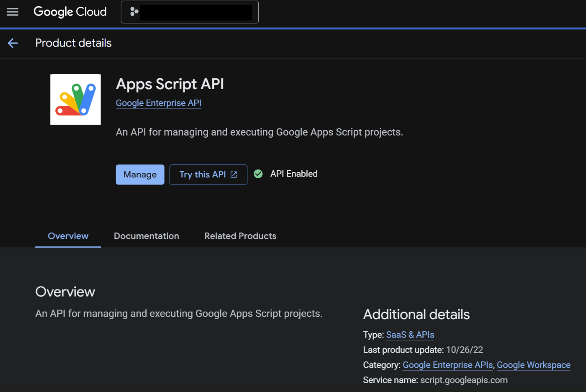The width and height of the screenshot is (586, 392).
Task: Click the 10/26/22 last update date
Action: point(465,350)
